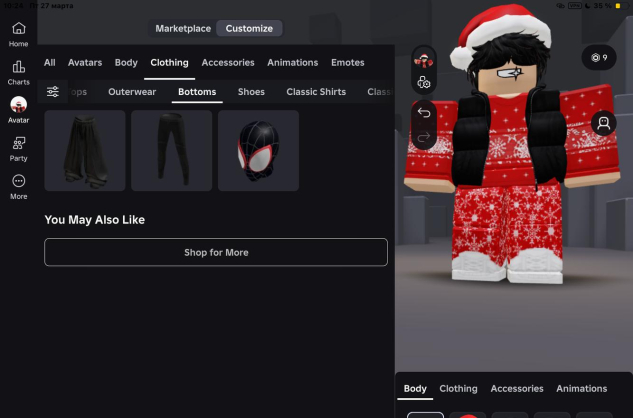Open the Outerwear subcategory tab
Viewport: 633px width, 418px height.
[x=132, y=92]
